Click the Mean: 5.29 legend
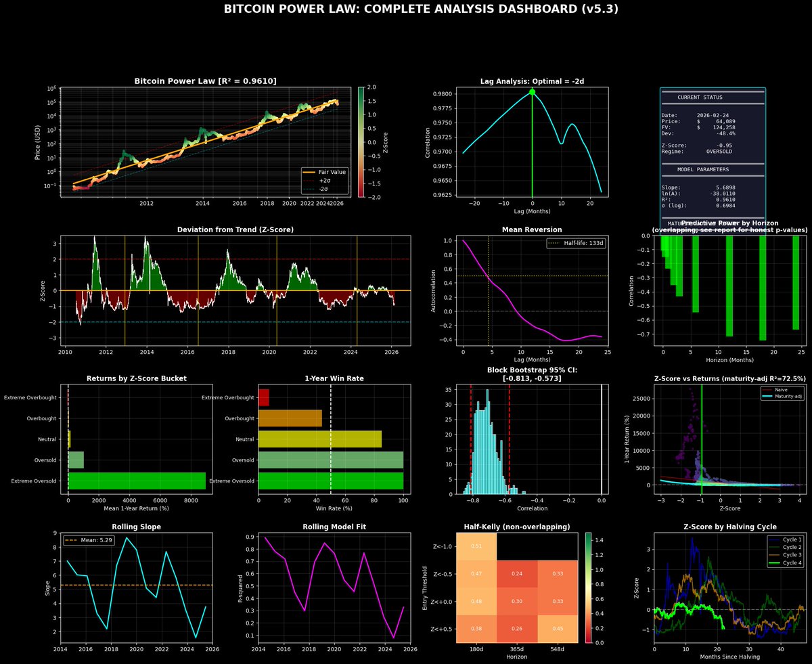Screen dimensions: 812x664 [x=89, y=541]
